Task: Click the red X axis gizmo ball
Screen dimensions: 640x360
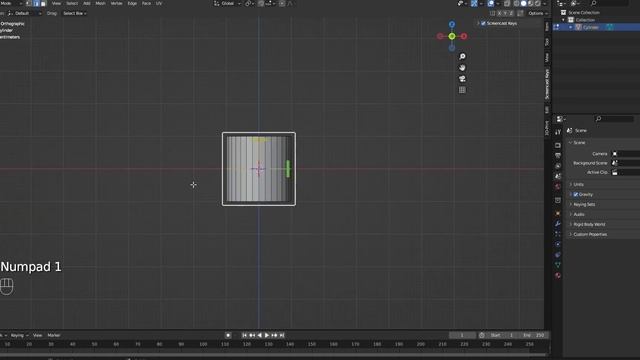Action: click(x=464, y=36)
